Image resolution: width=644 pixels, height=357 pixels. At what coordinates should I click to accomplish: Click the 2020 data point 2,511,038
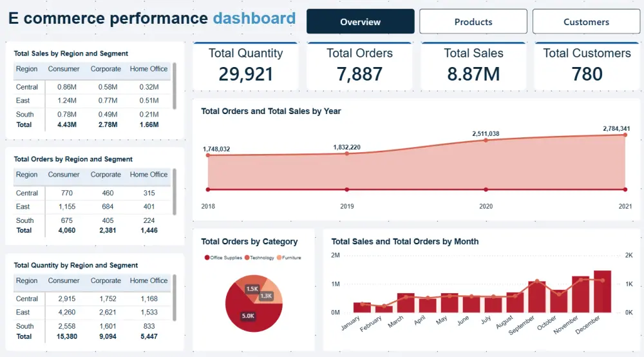(x=486, y=140)
